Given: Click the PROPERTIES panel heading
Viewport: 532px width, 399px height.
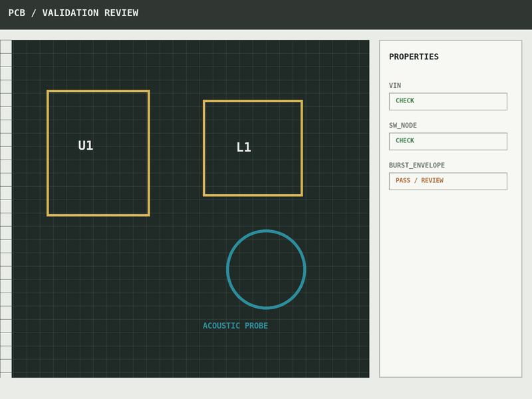Looking at the screenshot, I should point(414,57).
